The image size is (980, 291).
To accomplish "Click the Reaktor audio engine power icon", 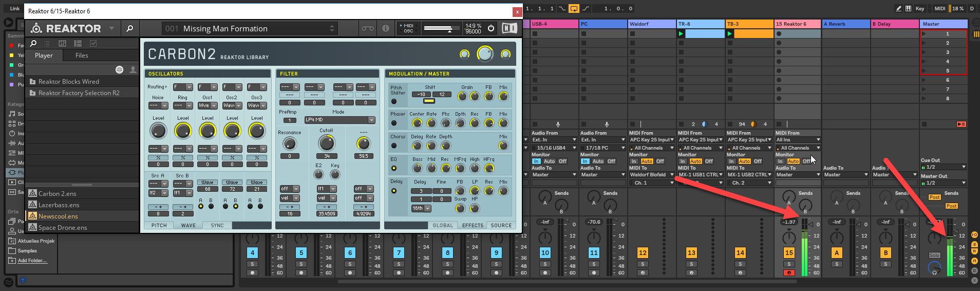I will (x=491, y=29).
